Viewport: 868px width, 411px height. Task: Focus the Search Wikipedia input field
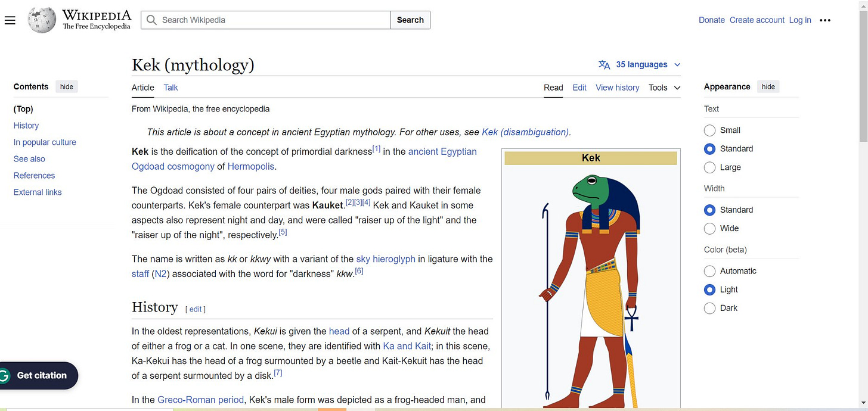pos(266,20)
